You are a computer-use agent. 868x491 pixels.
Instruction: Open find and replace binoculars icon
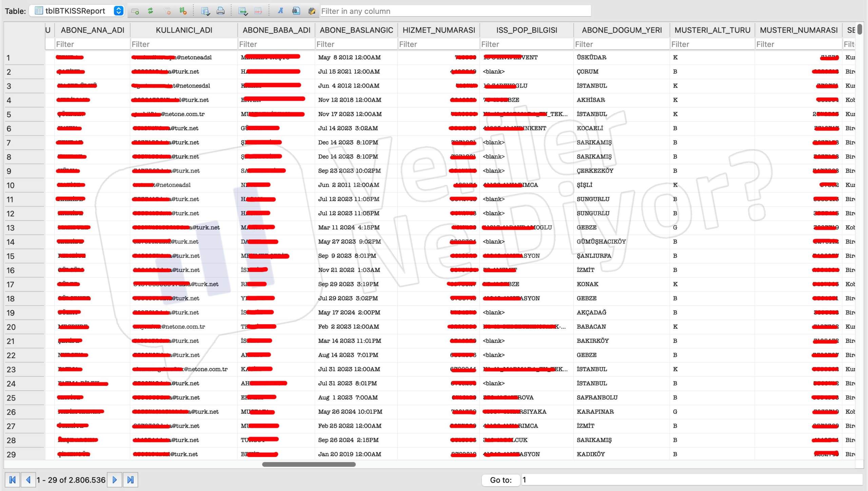(296, 11)
